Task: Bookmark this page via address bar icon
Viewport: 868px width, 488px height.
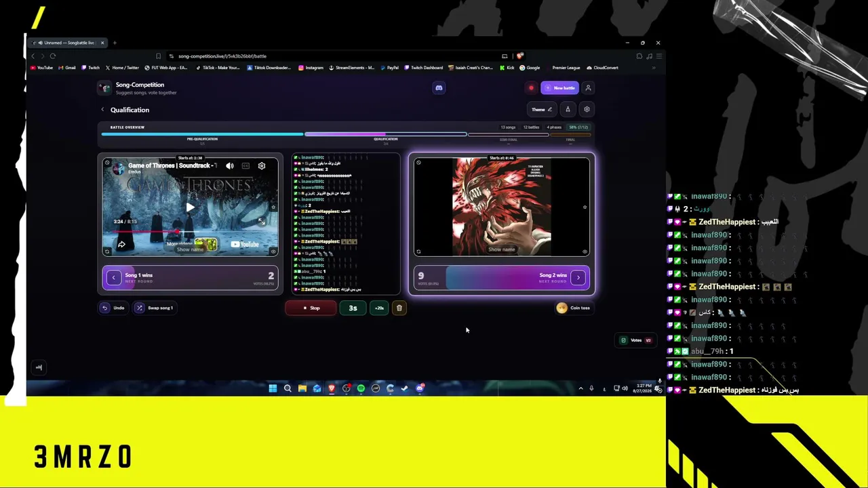Action: click(x=158, y=56)
